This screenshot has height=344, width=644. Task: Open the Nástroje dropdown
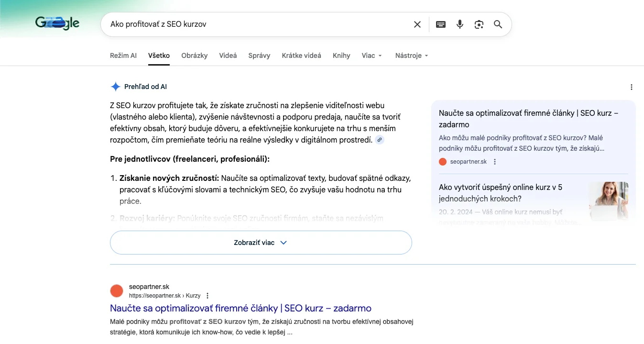(x=411, y=55)
